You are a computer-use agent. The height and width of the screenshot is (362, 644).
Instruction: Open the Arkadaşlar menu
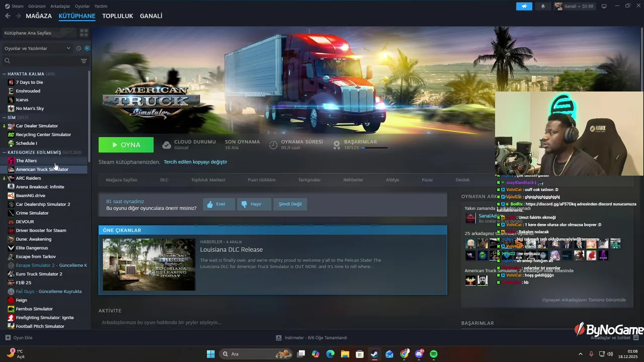(60, 6)
